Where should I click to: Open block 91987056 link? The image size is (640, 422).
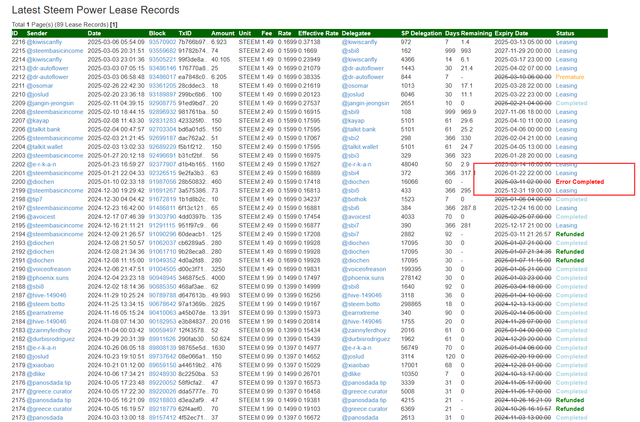(x=162, y=182)
